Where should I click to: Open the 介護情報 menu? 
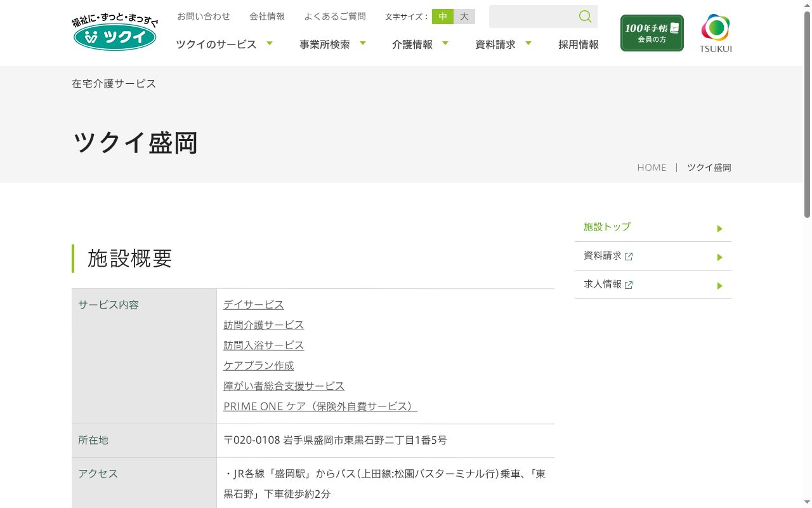pos(412,44)
